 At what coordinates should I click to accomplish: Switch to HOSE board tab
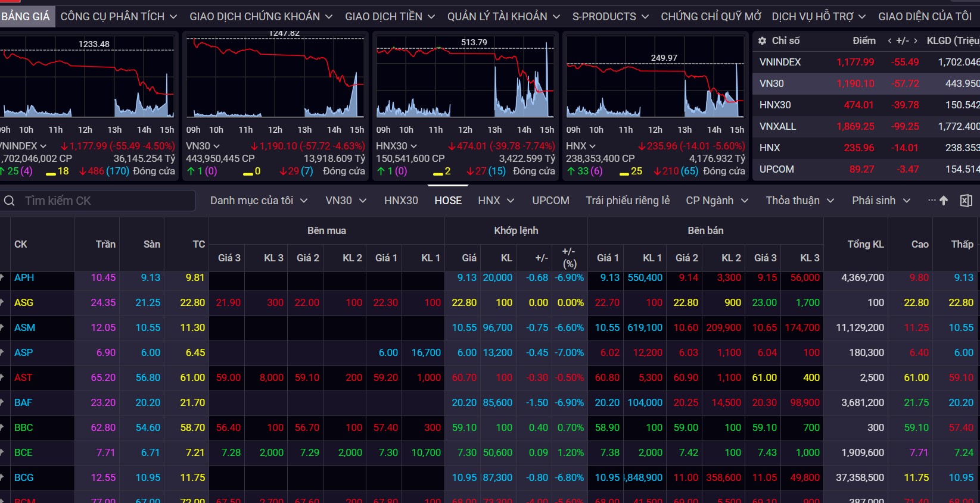click(x=448, y=201)
